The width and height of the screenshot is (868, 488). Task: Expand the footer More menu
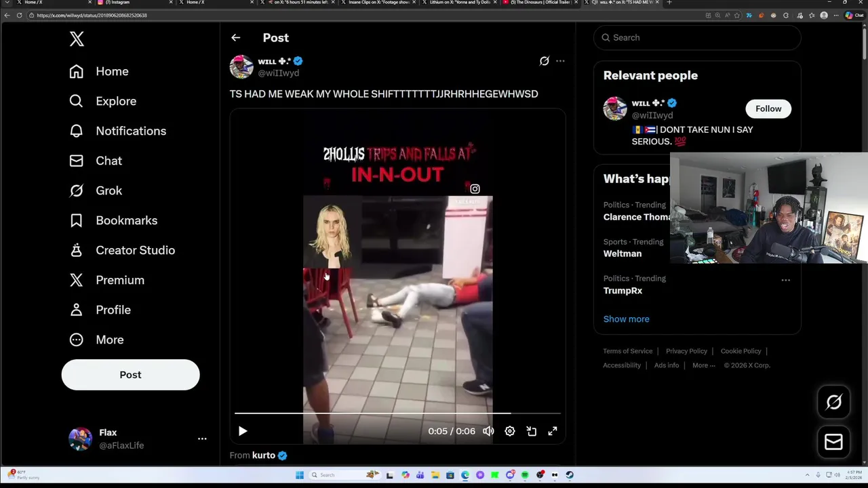703,365
